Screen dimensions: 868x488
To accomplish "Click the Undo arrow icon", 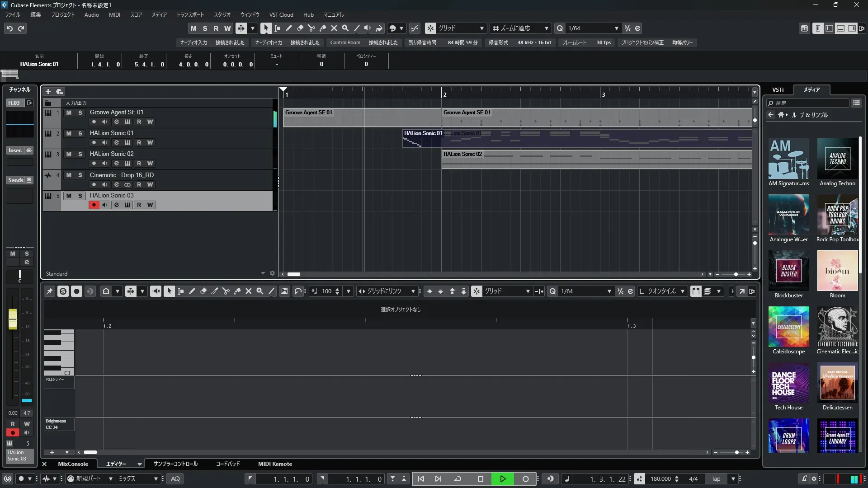I will pos(9,28).
